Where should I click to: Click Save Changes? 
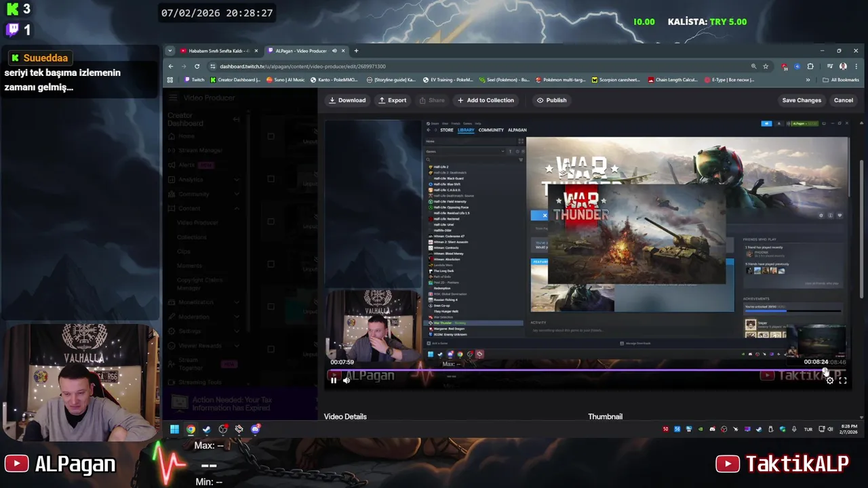[x=802, y=100]
